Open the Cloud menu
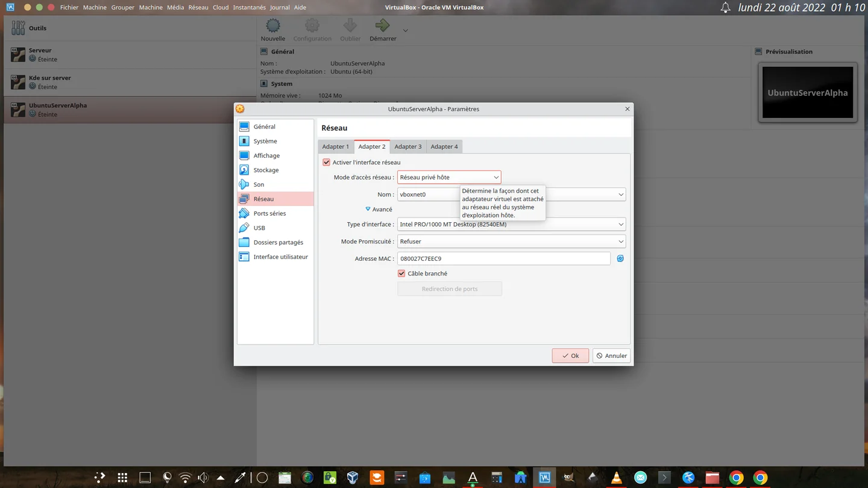Image resolution: width=868 pixels, height=488 pixels. [x=221, y=8]
